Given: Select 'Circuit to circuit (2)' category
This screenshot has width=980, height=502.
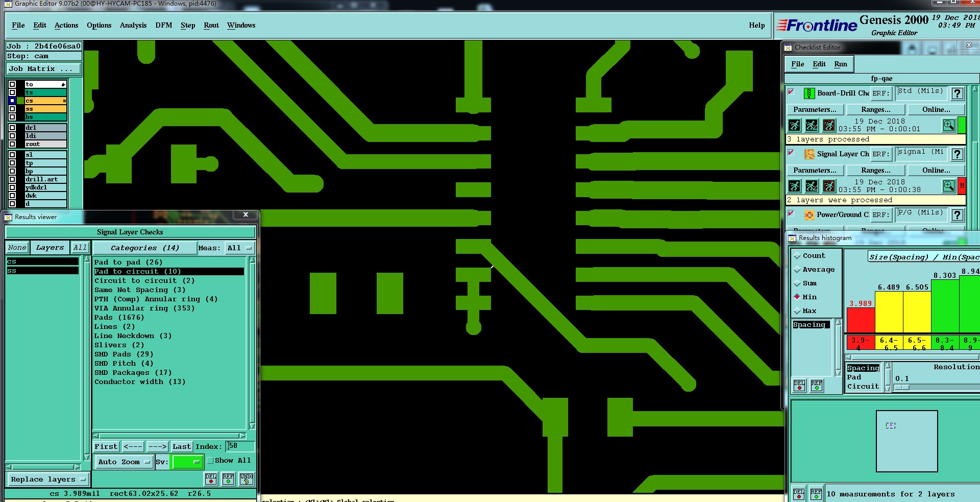Looking at the screenshot, I should coord(144,281).
